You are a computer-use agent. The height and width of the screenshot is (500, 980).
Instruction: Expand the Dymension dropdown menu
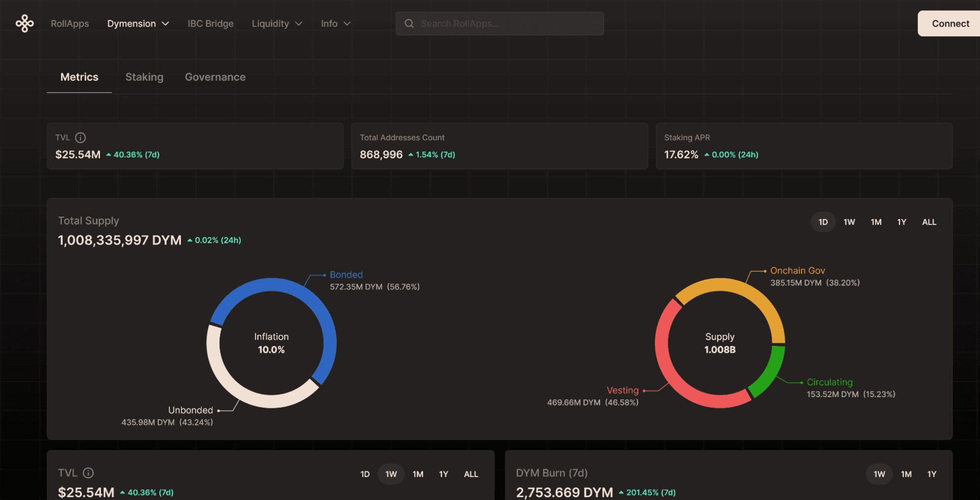138,24
